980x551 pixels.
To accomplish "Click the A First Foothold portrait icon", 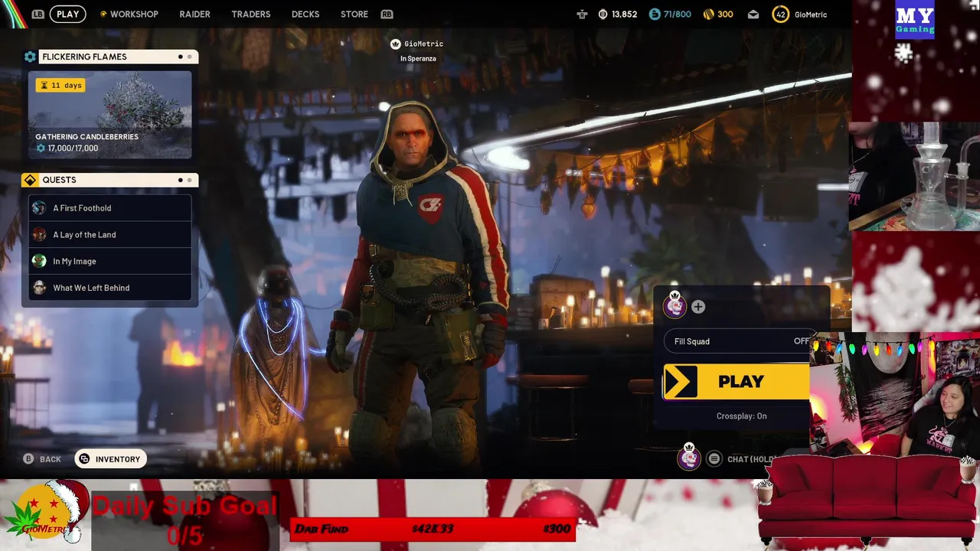I will click(39, 208).
